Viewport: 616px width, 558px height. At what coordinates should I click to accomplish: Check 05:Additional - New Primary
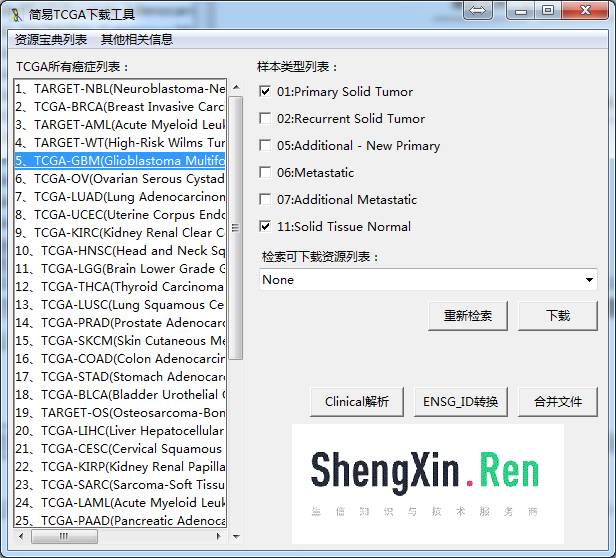[x=265, y=145]
